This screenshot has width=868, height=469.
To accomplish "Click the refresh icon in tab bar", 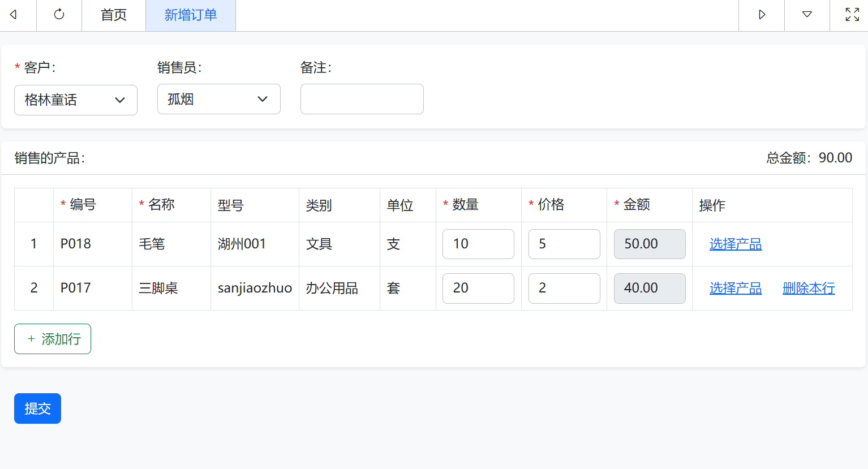I will 59,15.
